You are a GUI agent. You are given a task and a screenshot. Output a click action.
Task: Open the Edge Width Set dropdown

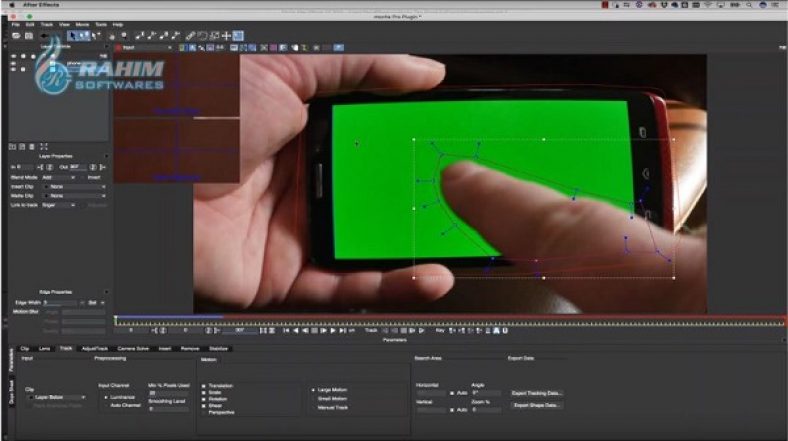tap(95, 303)
